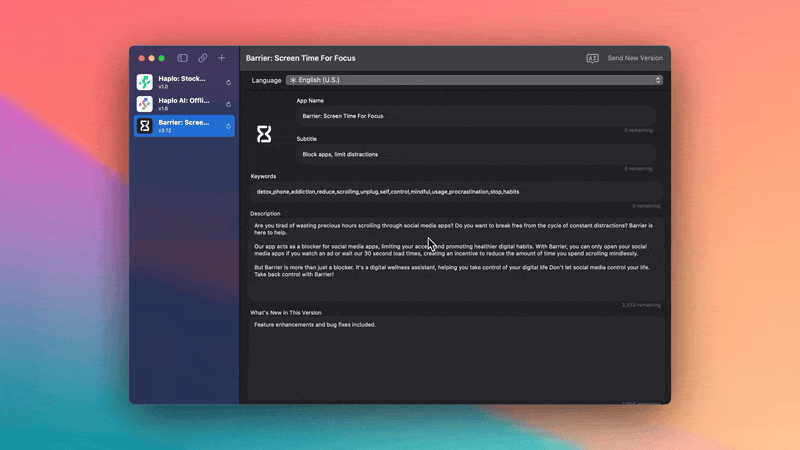Click the Keywords input field

(x=456, y=192)
